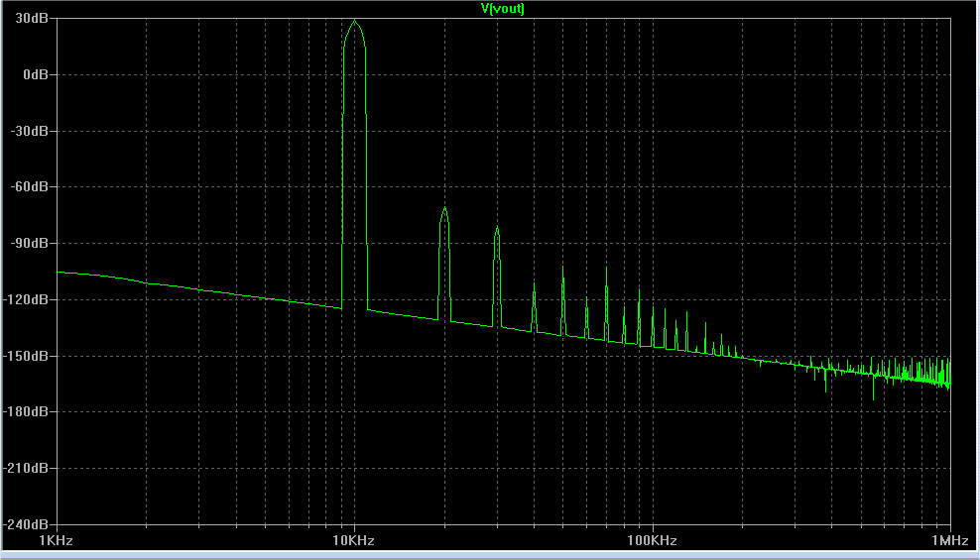Select the V(vout) trace label

(x=503, y=8)
